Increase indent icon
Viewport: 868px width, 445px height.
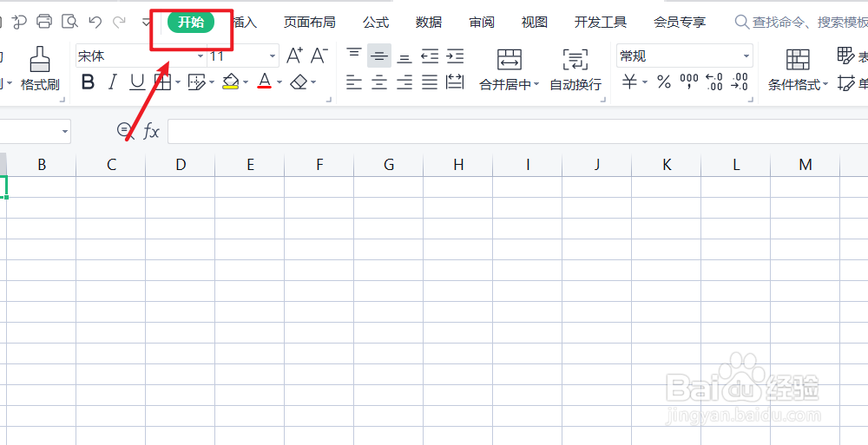click(455, 56)
